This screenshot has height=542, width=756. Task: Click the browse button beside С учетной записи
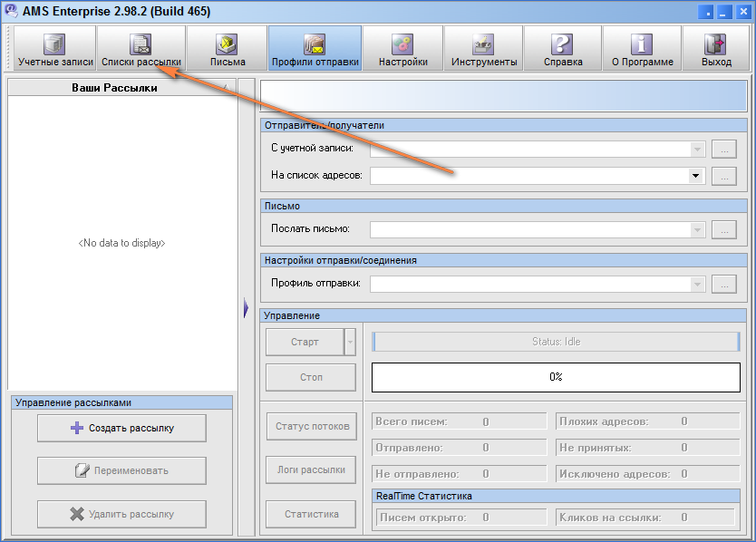pos(724,149)
